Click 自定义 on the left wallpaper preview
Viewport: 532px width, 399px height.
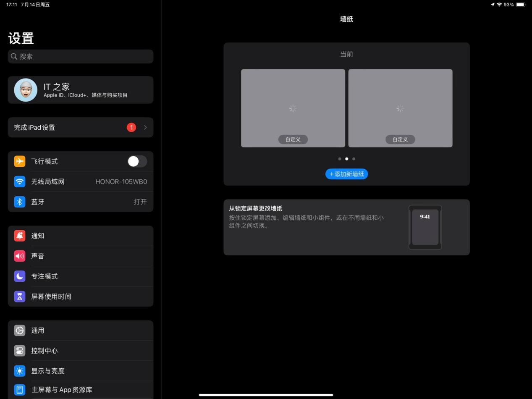click(x=293, y=139)
